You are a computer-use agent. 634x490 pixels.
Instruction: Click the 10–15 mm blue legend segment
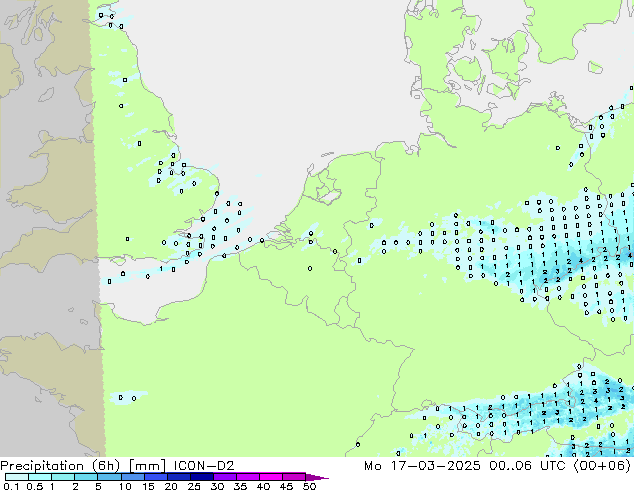click(132, 477)
